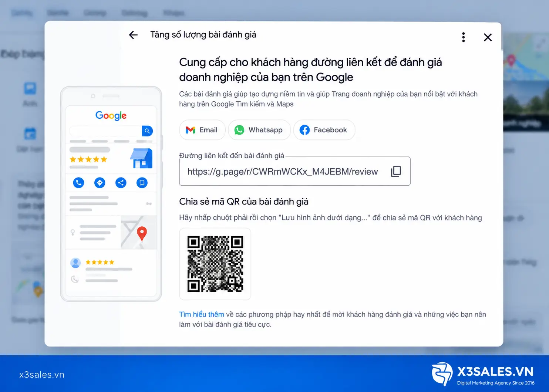Click the label "Đường liên kết đến bài đánh giá"
549x392 pixels.
[x=232, y=156]
